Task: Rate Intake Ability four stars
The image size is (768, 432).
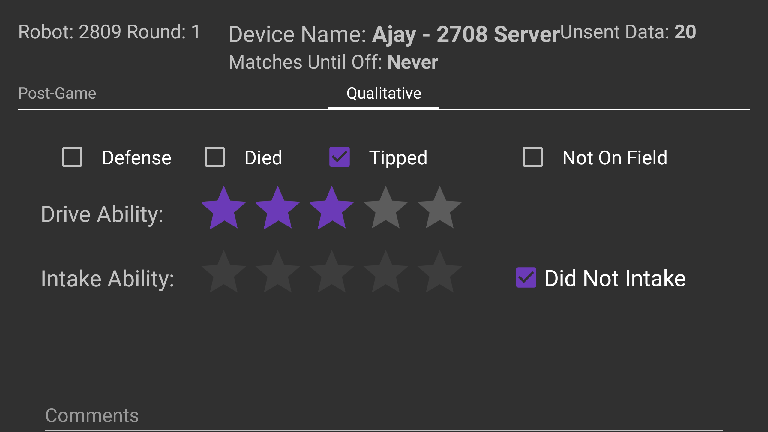Action: (385, 274)
